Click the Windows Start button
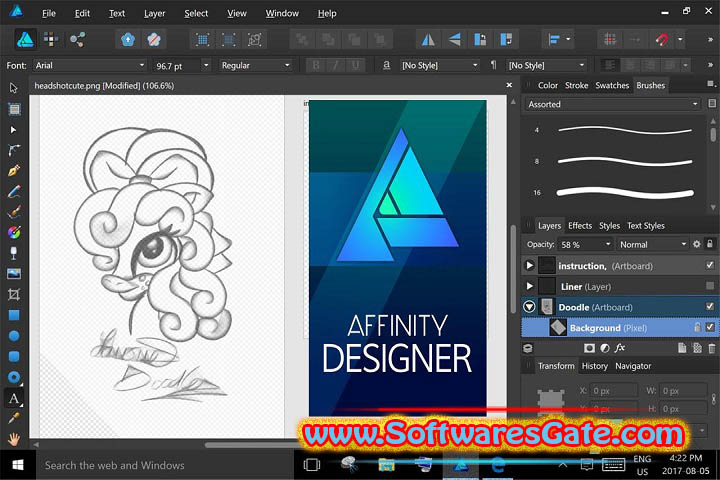The width and height of the screenshot is (720, 480). pyautogui.click(x=17, y=465)
